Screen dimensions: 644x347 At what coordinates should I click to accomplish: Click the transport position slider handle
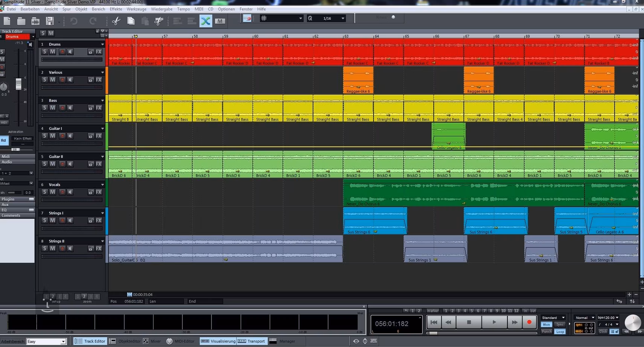tap(433, 333)
